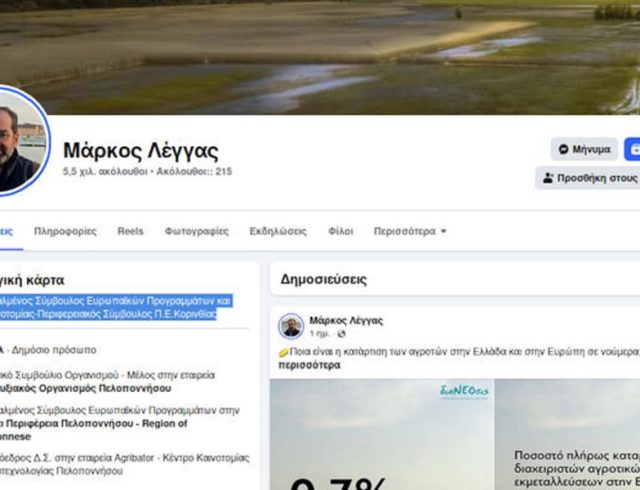This screenshot has width=640, height=490.
Task: Click the Προσθήκη στους friends button
Action: tap(588, 178)
